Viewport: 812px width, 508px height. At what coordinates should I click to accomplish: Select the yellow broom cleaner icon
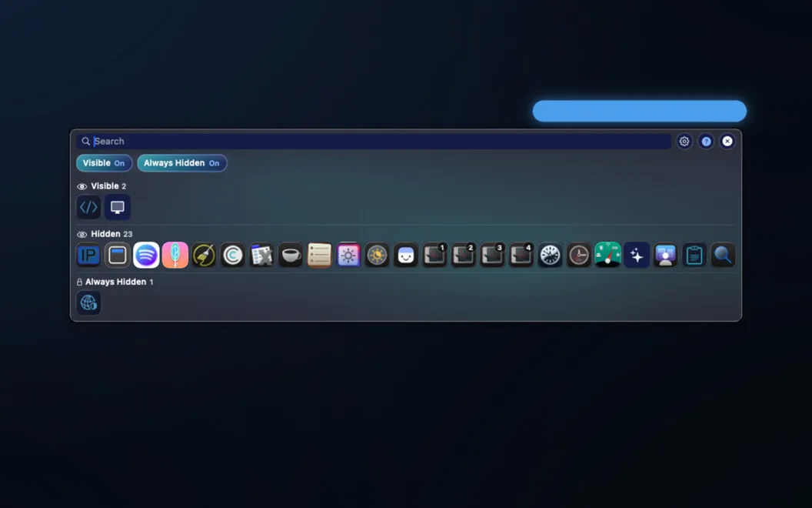click(x=204, y=255)
